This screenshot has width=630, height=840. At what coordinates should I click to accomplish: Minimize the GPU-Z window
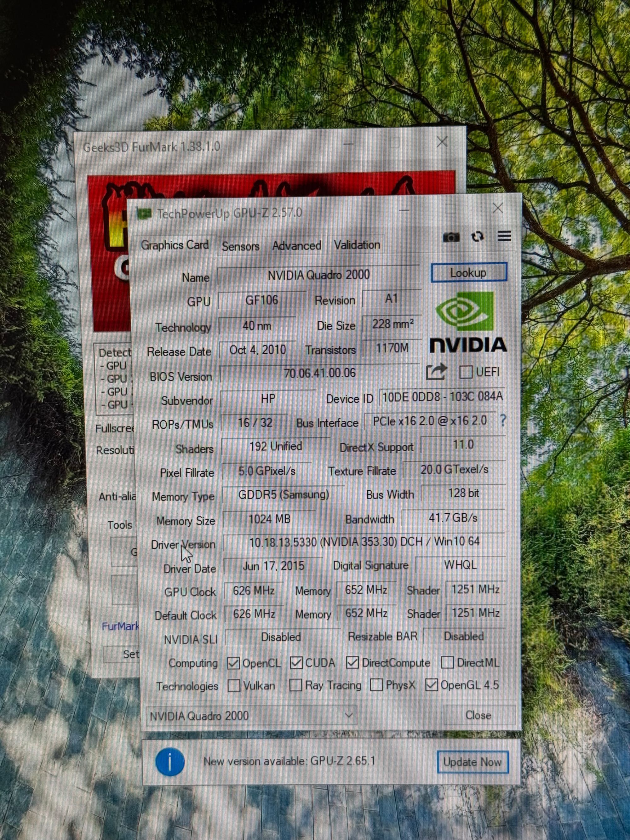click(x=405, y=210)
